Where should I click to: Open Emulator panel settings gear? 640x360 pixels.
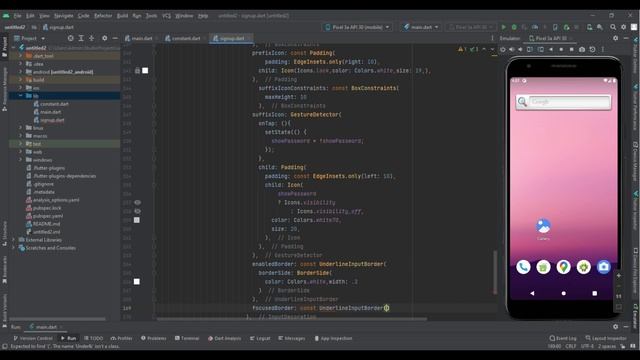tap(616, 38)
